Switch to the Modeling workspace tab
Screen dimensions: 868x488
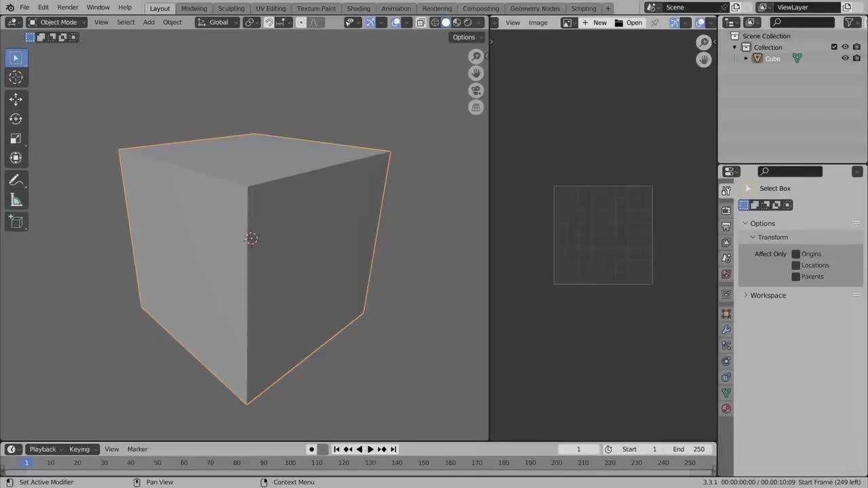(194, 8)
